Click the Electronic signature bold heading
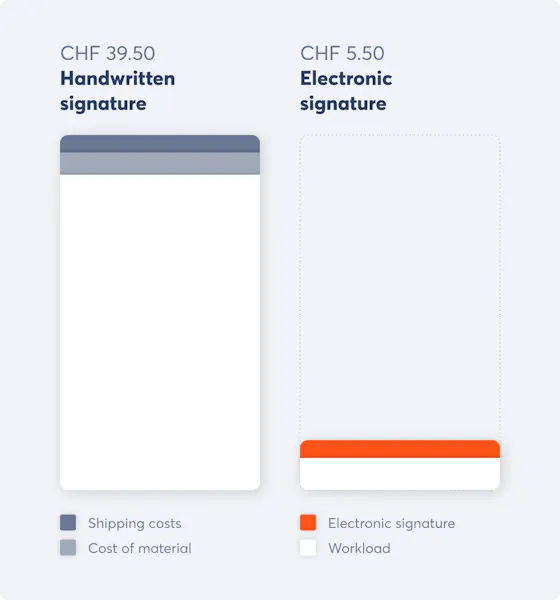 coord(346,91)
